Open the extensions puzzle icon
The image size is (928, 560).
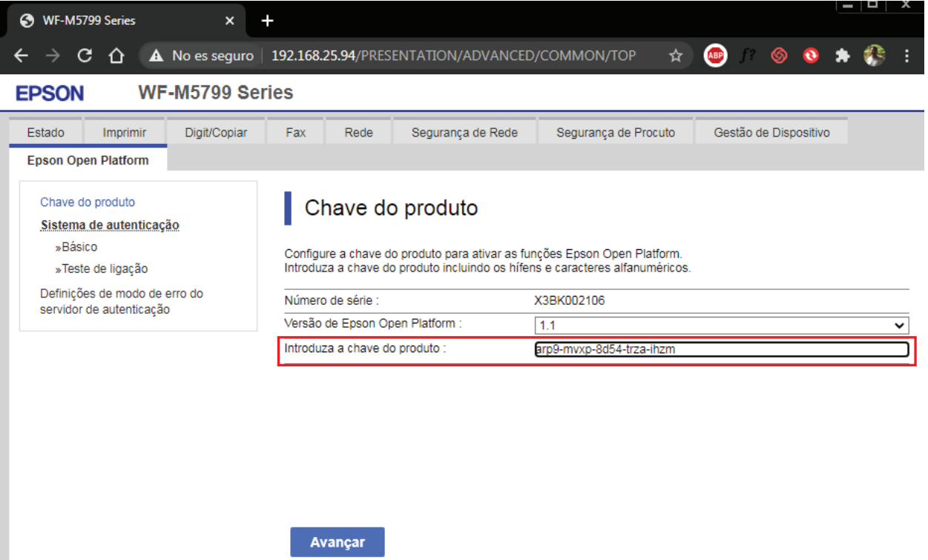[x=841, y=56]
